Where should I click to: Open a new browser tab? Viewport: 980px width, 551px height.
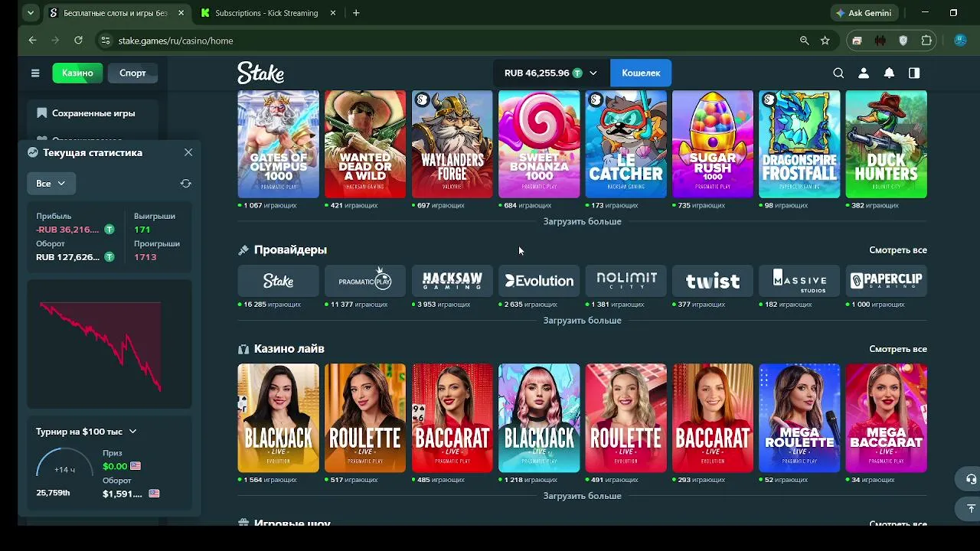point(356,13)
